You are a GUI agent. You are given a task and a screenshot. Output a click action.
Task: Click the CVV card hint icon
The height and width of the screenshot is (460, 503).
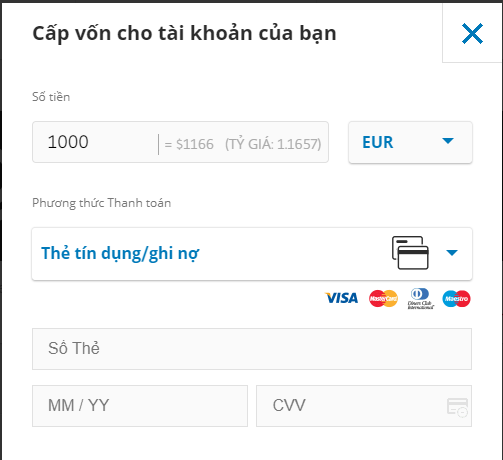pos(457,407)
